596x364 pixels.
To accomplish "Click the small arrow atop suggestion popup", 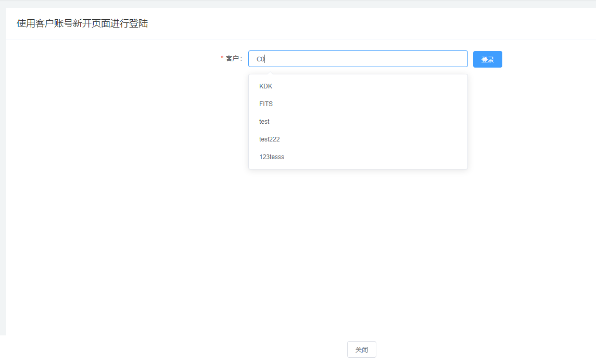I will click(x=270, y=72).
